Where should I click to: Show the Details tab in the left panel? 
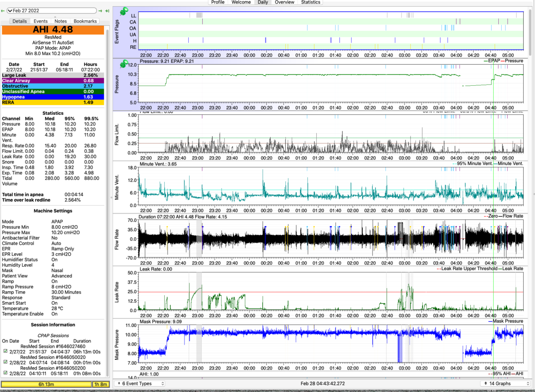click(19, 21)
